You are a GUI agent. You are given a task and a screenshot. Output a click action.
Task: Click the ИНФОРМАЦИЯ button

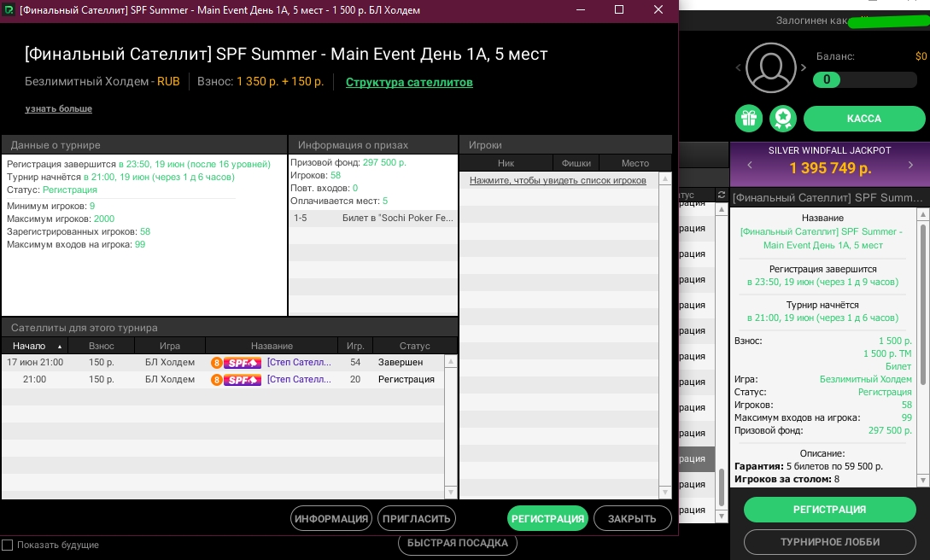point(331,518)
